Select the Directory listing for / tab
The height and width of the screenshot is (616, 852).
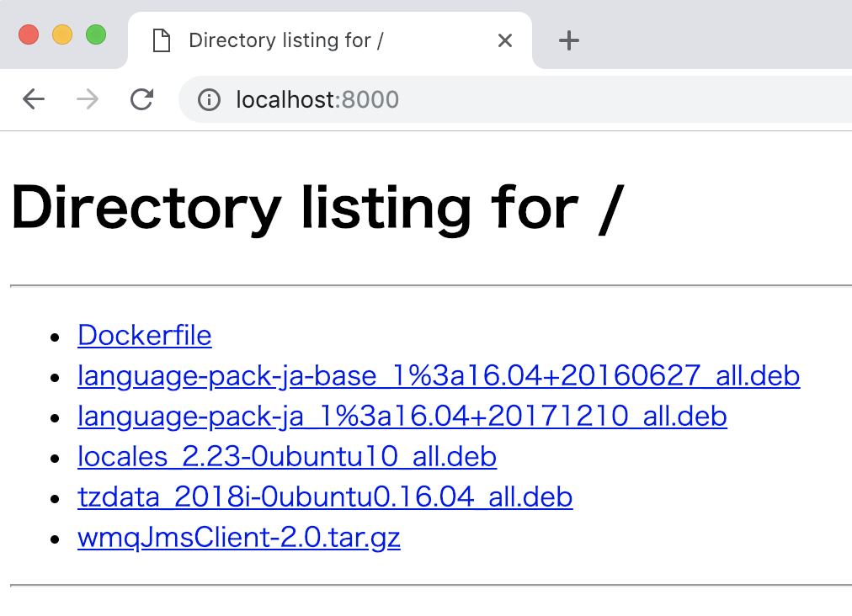[x=330, y=40]
